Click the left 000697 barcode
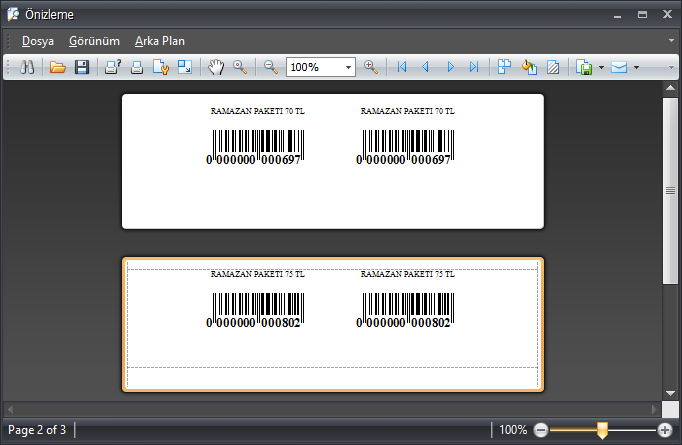This screenshot has width=682, height=445. (255, 147)
